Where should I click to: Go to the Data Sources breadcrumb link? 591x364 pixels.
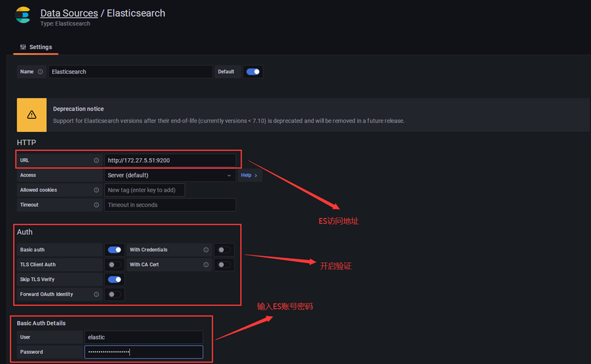coord(69,13)
